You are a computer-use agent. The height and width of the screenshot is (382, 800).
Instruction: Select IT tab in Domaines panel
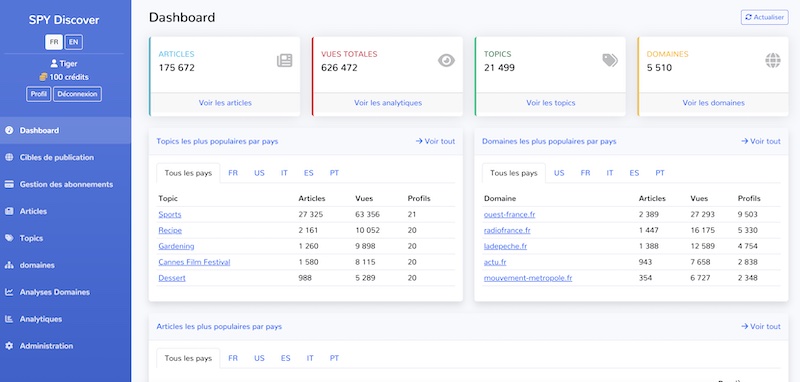tap(610, 173)
